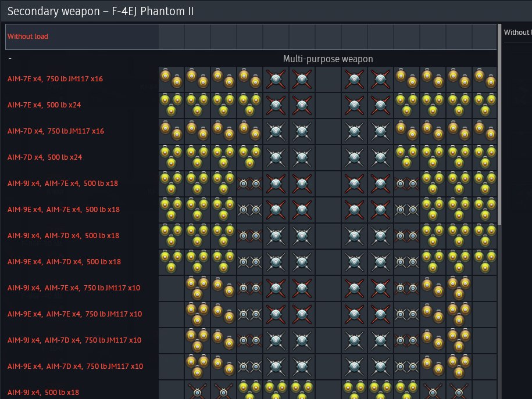Click leftmost 750 lb bomb icon, AIM-7E JM117 x16 row
Viewport: 532px width, 399px height.
pyautogui.click(x=172, y=78)
